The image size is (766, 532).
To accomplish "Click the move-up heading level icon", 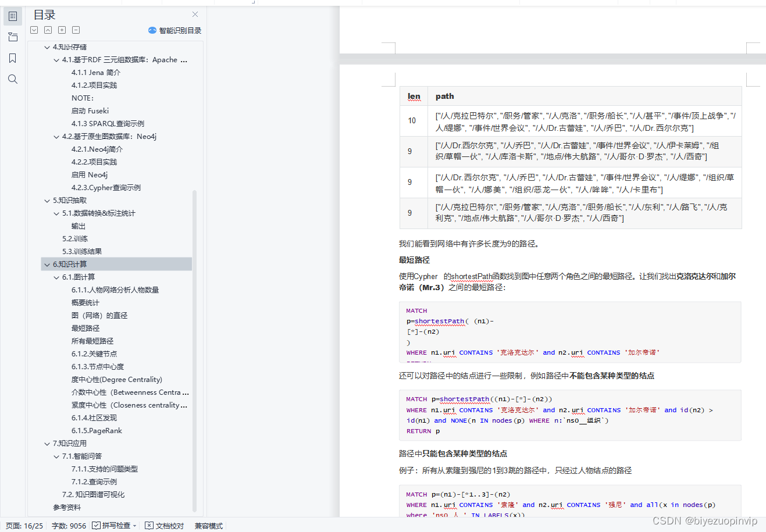I will pyautogui.click(x=48, y=30).
